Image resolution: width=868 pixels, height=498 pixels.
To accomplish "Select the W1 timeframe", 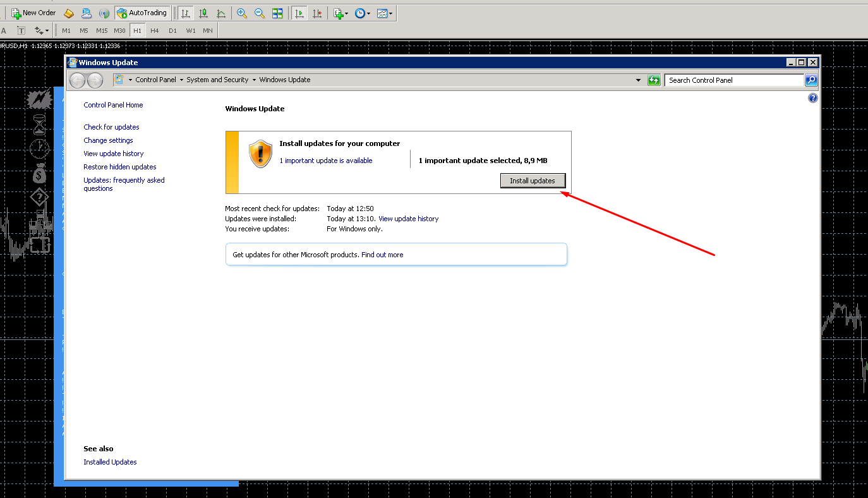I will tap(190, 30).
